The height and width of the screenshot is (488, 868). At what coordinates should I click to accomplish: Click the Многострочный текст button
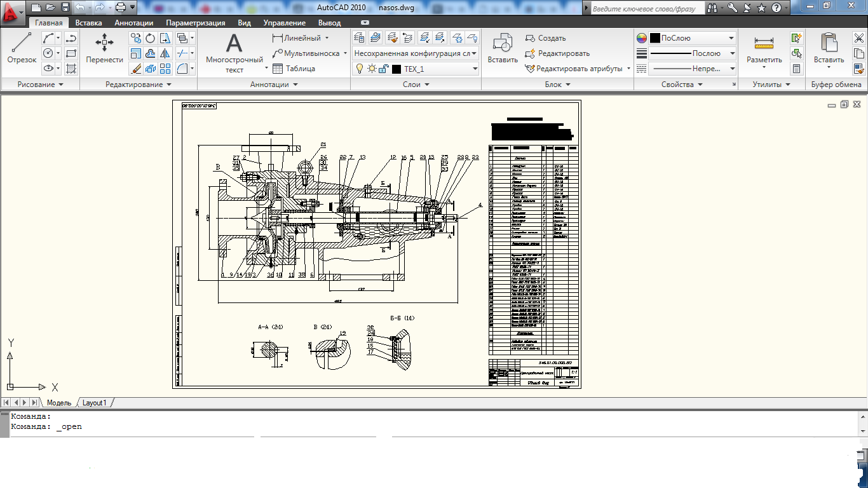(x=234, y=53)
